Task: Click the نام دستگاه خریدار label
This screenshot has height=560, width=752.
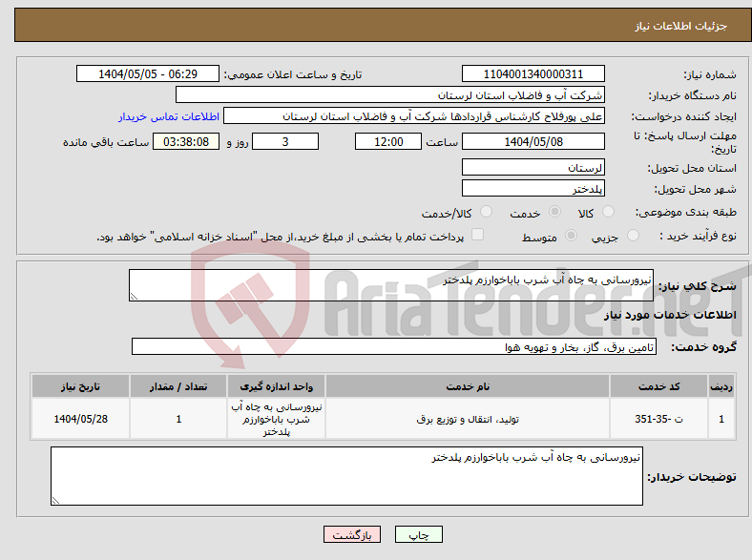Action: 693,96
